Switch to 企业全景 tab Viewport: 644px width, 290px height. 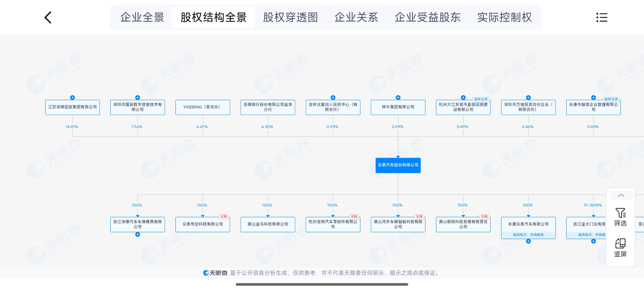click(142, 18)
